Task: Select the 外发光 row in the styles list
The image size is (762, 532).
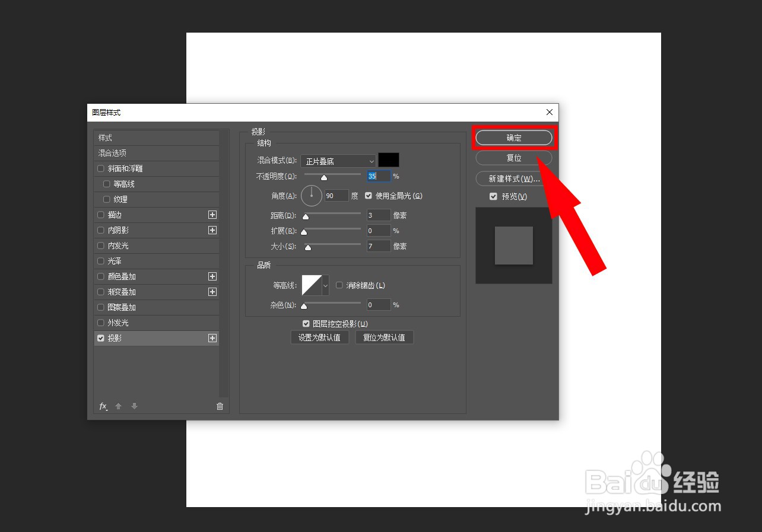Action: pos(157,323)
